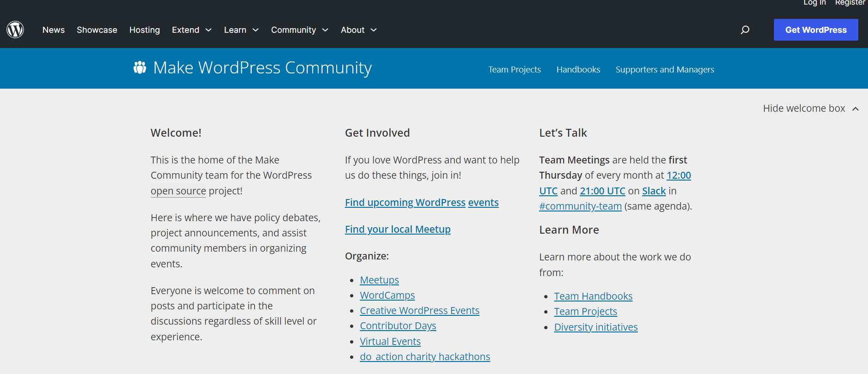Click the 'Let's Talk' heading
The image size is (868, 374).
point(563,133)
